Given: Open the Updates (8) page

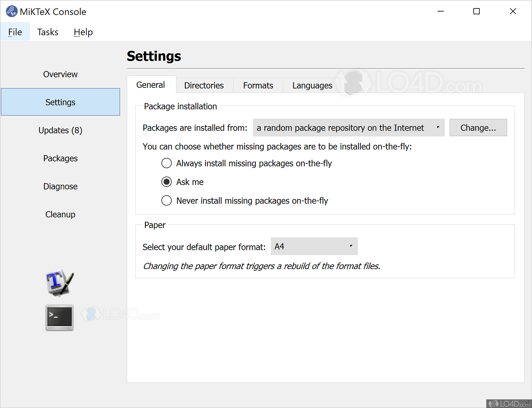Looking at the screenshot, I should click(60, 130).
